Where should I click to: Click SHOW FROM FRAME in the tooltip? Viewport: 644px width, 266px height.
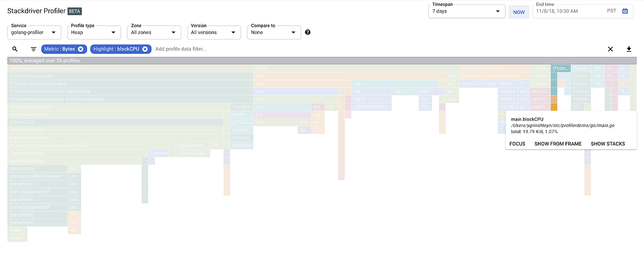coord(558,144)
